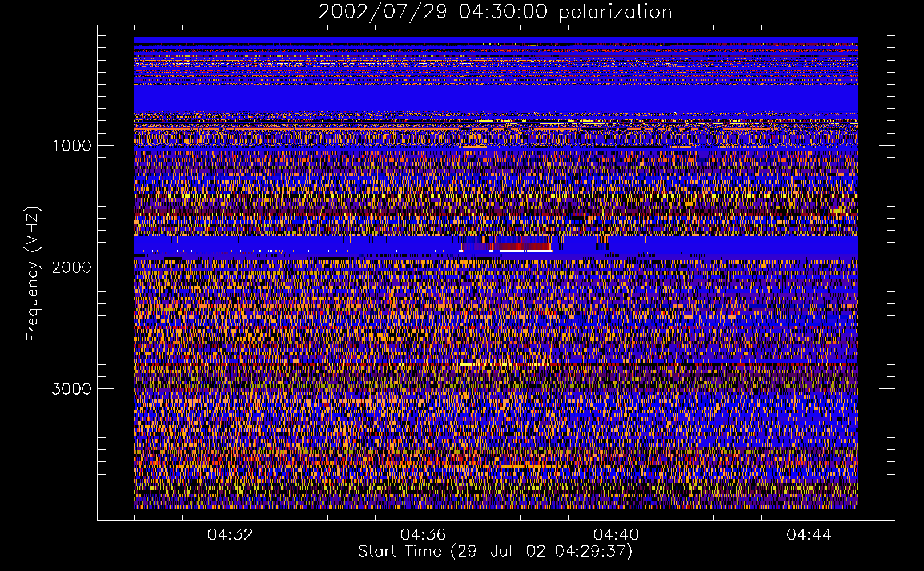The width and height of the screenshot is (924, 571).
Task: Select the 'Start Time (29-Jul-02 04:29:37)' axis label
Action: (x=495, y=552)
